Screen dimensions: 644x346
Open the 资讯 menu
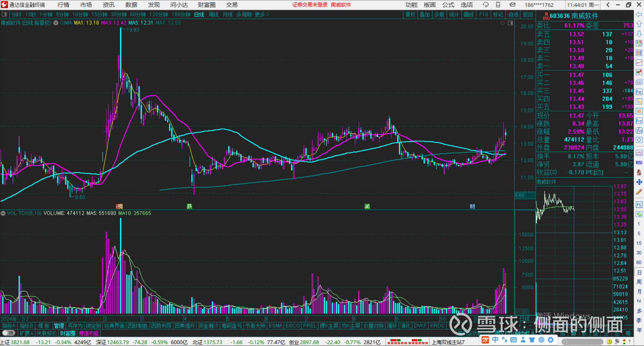coord(108,5)
